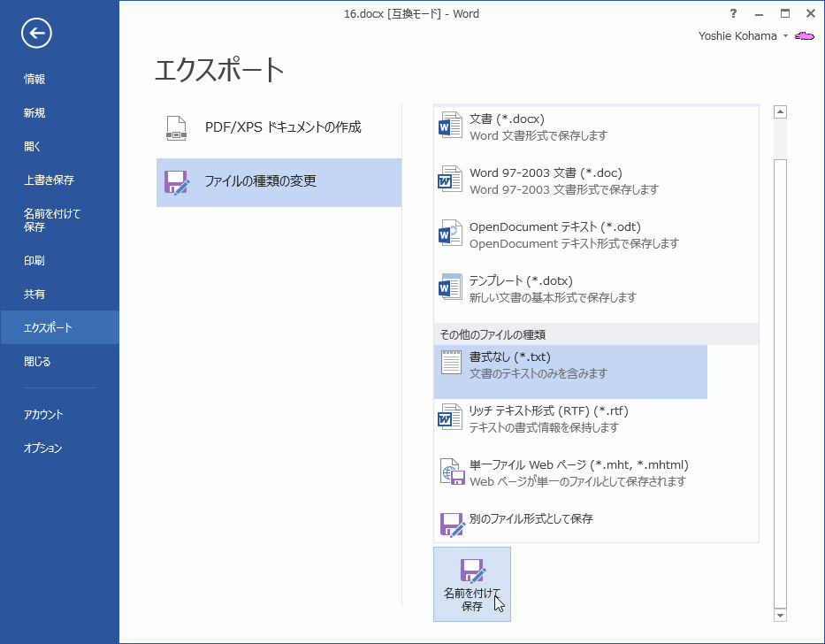Viewport: 825px width, 644px height.
Task: Click the pink account picture icon
Action: pyautogui.click(x=805, y=36)
